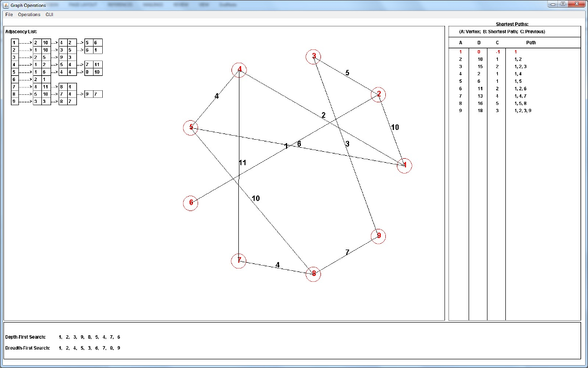Click weight 3 on edge from 3 to 9
The image size is (588, 368).
pyautogui.click(x=347, y=144)
